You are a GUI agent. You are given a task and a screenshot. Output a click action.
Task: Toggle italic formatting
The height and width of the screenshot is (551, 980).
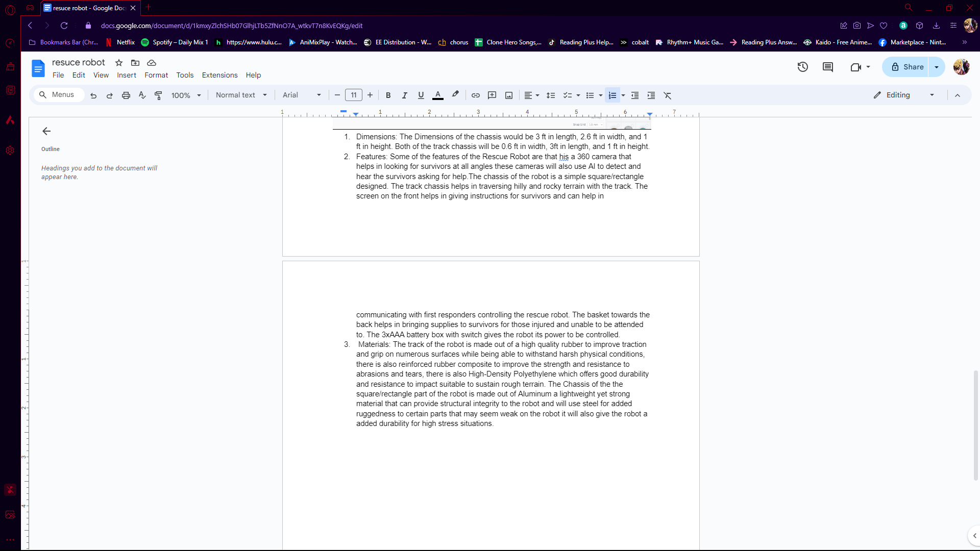pyautogui.click(x=404, y=95)
